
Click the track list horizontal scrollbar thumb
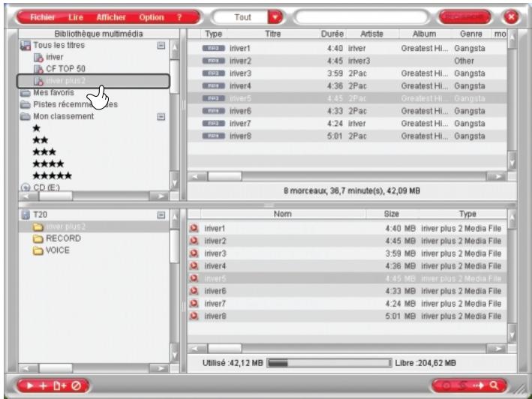(x=224, y=176)
